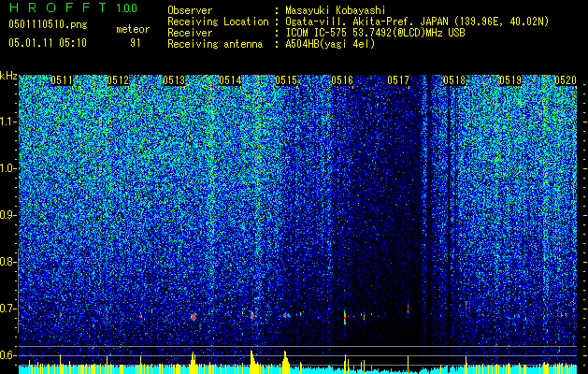Click the 0512 time marker
The width and height of the screenshot is (588, 374).
pos(118,80)
